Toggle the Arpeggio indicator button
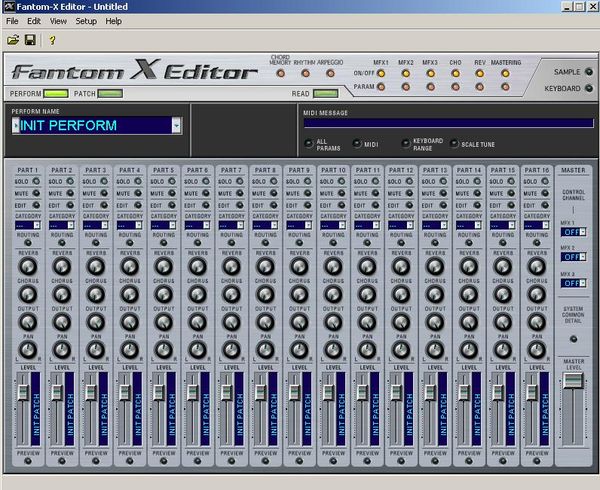The height and width of the screenshot is (490, 600). click(330, 73)
